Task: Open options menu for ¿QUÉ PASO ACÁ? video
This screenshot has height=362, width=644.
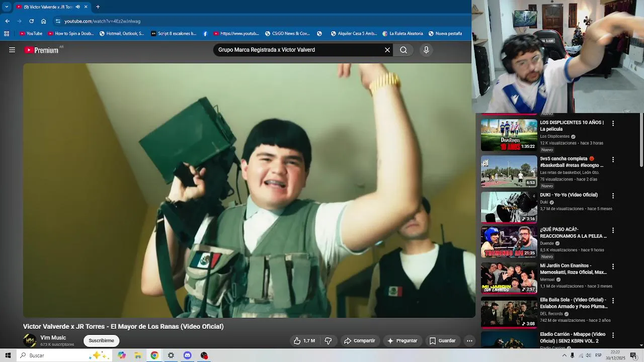Action: pos(613,230)
